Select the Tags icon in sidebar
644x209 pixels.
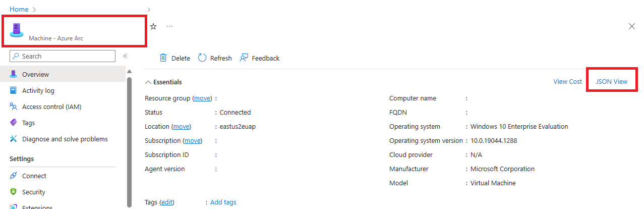[x=14, y=123]
